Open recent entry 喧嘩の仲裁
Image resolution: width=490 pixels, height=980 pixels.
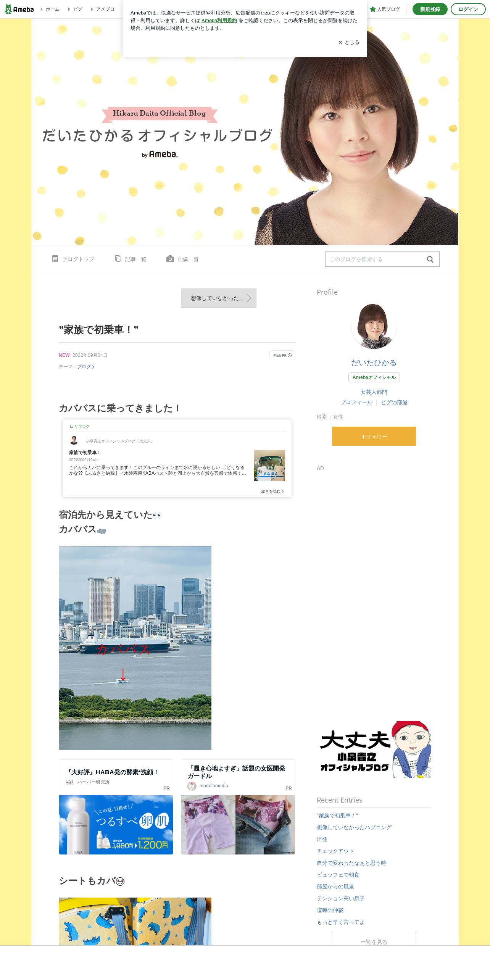[x=330, y=910]
